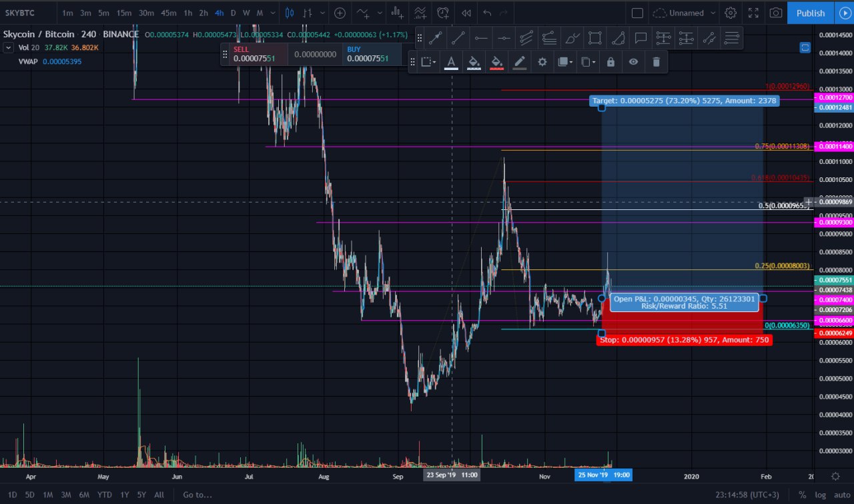The image size is (854, 504).
Task: Change the blue background fill color
Action: point(474,62)
